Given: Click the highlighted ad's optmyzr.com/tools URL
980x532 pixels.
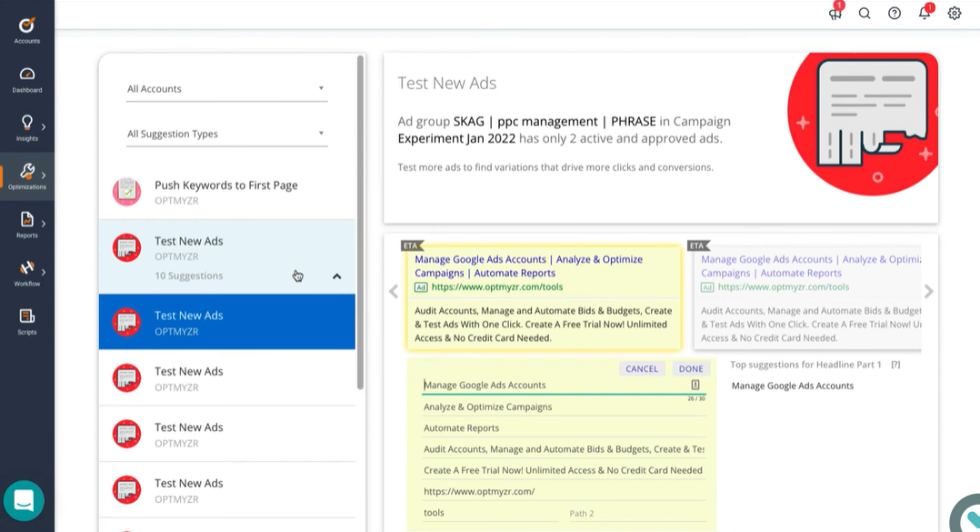Looking at the screenshot, I should [497, 287].
